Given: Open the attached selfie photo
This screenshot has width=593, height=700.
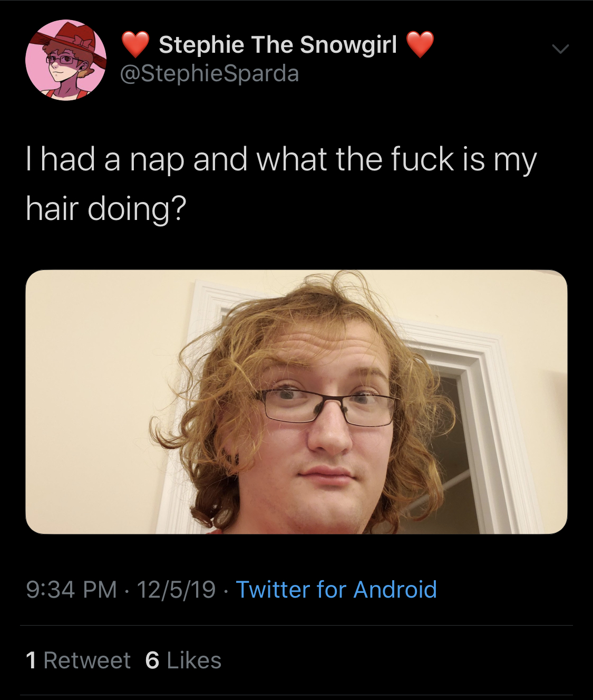Looking at the screenshot, I should (x=296, y=402).
